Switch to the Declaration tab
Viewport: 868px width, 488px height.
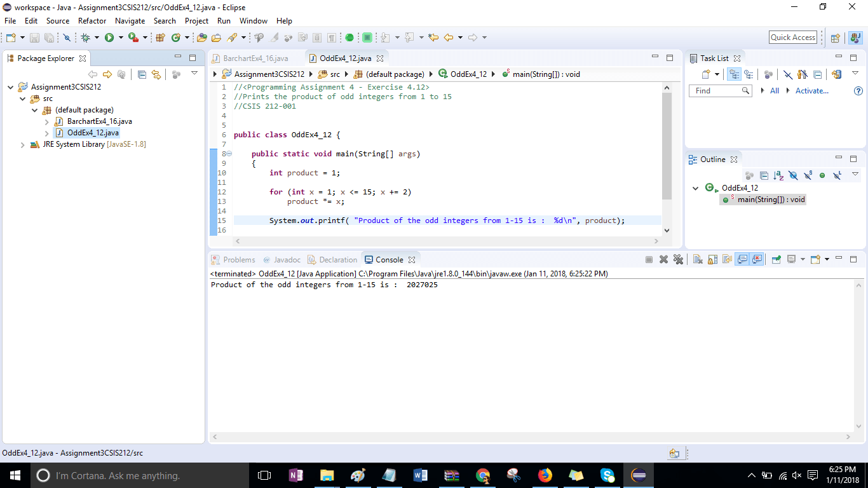click(x=332, y=260)
